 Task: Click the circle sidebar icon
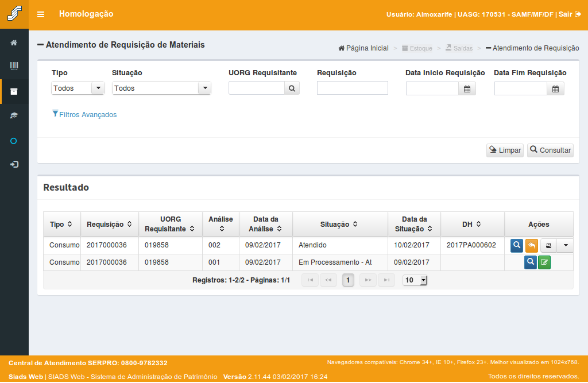pos(14,141)
